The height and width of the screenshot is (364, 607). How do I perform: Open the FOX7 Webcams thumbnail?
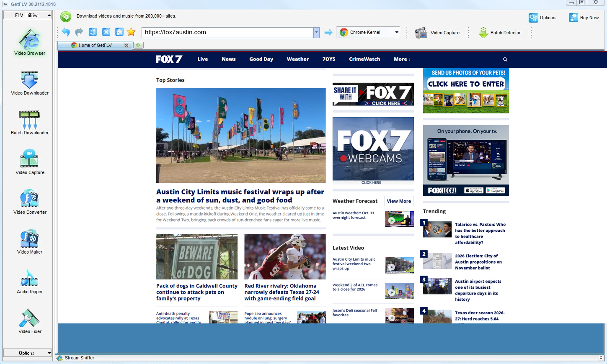click(373, 151)
